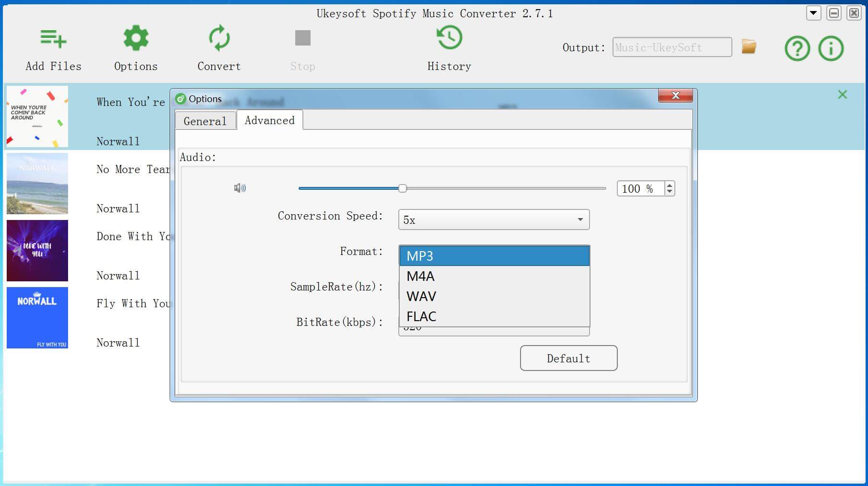Increase volume percent with up arrow
Image resolution: width=868 pixels, height=486 pixels.
pos(670,185)
